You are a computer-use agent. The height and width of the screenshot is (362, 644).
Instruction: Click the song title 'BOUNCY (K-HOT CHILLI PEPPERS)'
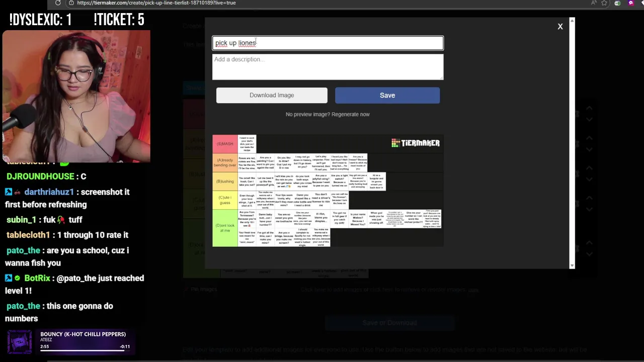click(83, 334)
